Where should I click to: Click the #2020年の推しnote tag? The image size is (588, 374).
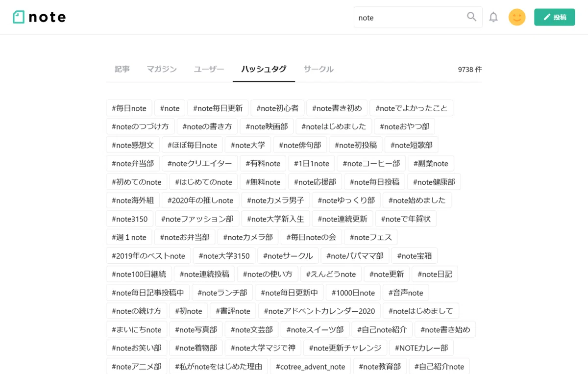point(200,200)
